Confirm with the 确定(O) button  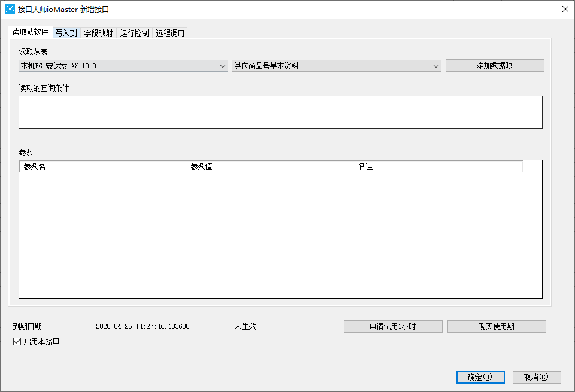(480, 377)
